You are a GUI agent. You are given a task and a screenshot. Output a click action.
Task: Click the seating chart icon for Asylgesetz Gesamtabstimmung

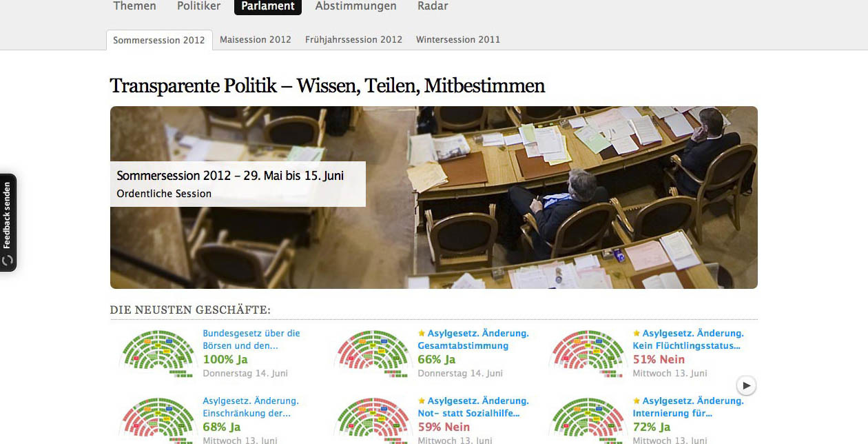(x=372, y=352)
